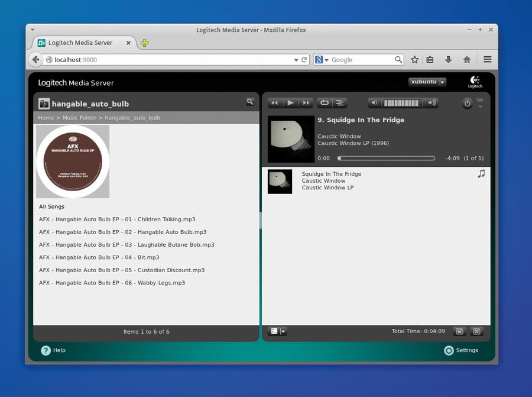
Task: Reload the current page
Action: pyautogui.click(x=304, y=60)
